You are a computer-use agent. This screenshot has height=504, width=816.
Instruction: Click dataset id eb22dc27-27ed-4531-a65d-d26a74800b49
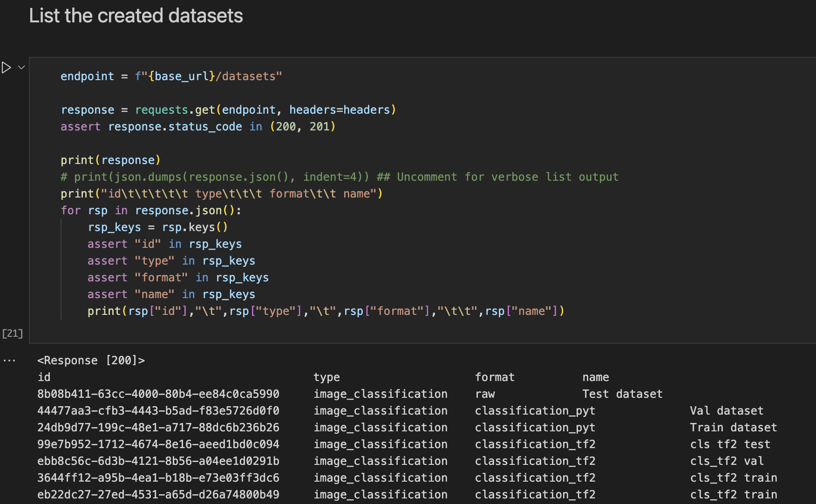pos(158,495)
